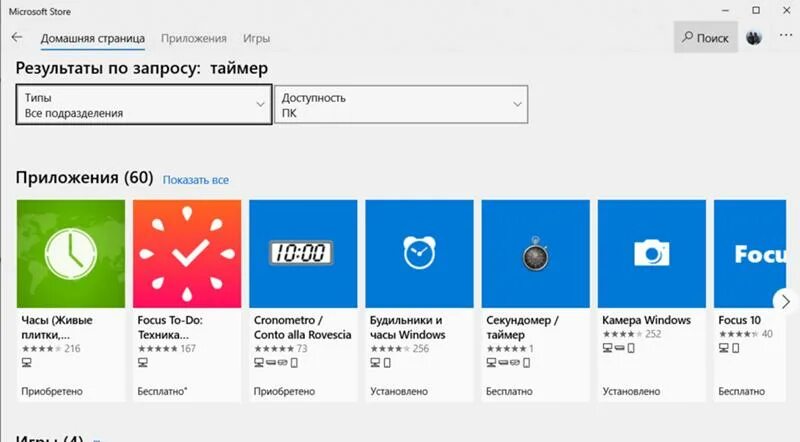
Task: Click the Приложения (60) section heading
Action: click(84, 178)
